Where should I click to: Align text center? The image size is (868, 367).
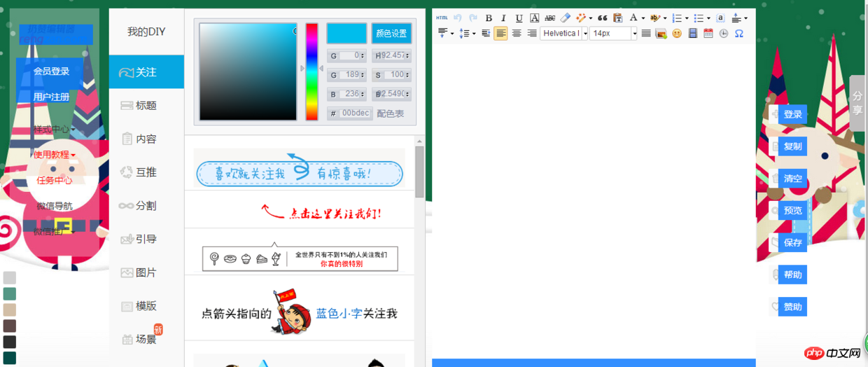tap(517, 33)
